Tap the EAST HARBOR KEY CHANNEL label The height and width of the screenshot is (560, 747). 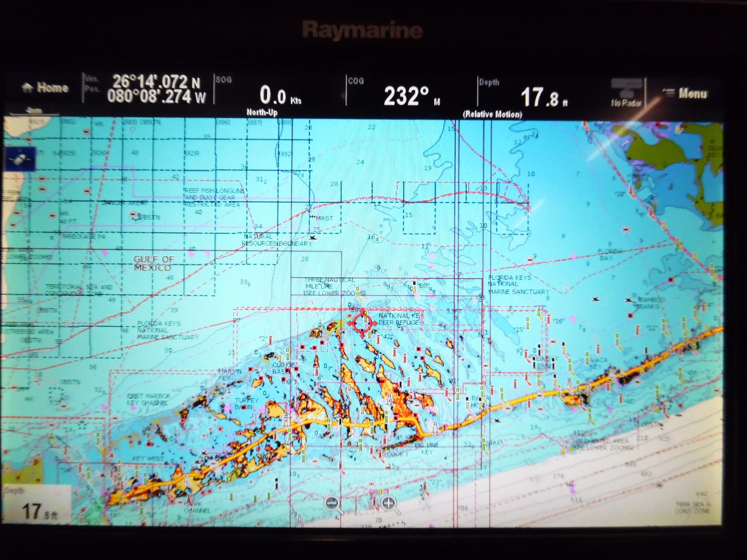[148, 399]
